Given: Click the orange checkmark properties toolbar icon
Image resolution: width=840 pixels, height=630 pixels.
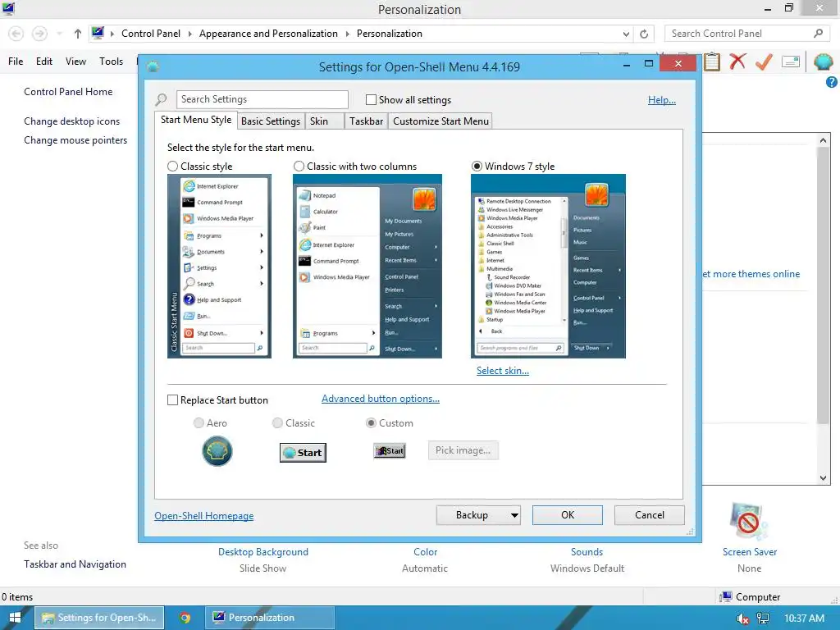Looking at the screenshot, I should point(764,62).
